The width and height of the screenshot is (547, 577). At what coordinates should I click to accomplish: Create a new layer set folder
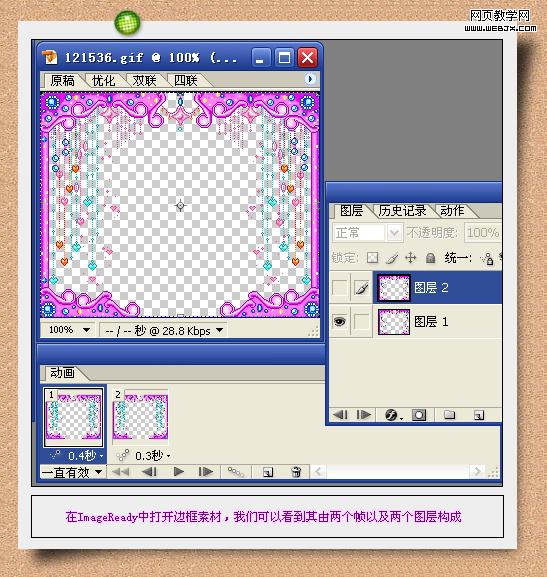point(449,415)
